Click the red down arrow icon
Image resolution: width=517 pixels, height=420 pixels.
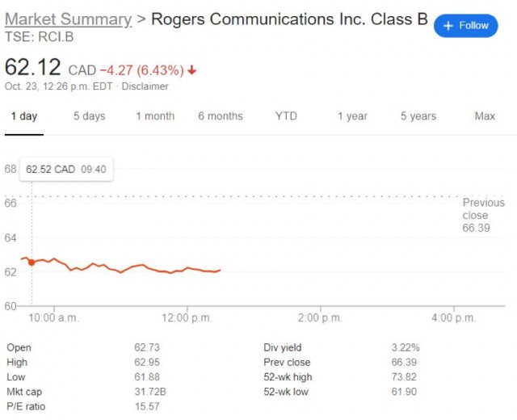pos(192,70)
